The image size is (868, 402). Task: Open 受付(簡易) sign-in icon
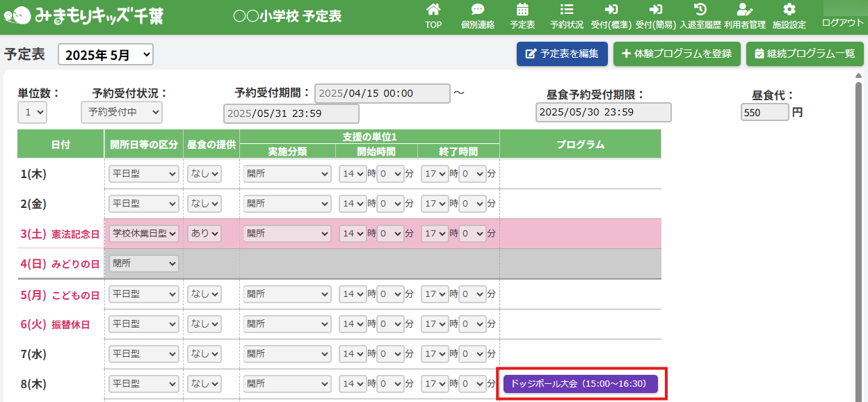655,10
